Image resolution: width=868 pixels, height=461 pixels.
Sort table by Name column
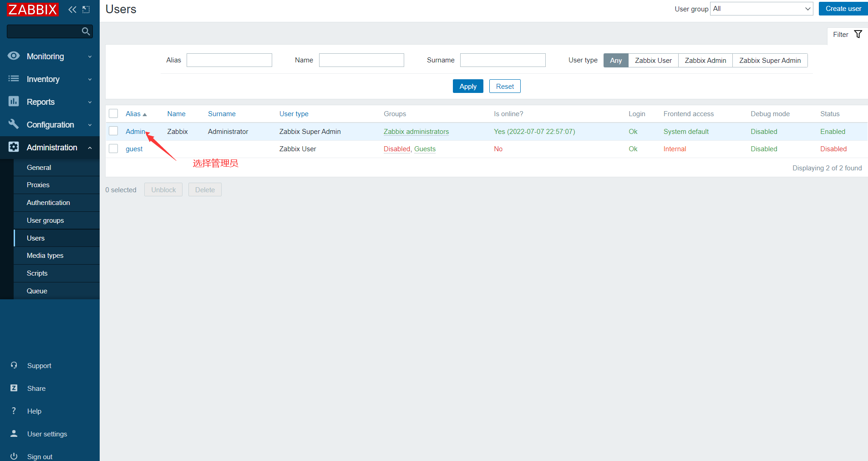176,114
